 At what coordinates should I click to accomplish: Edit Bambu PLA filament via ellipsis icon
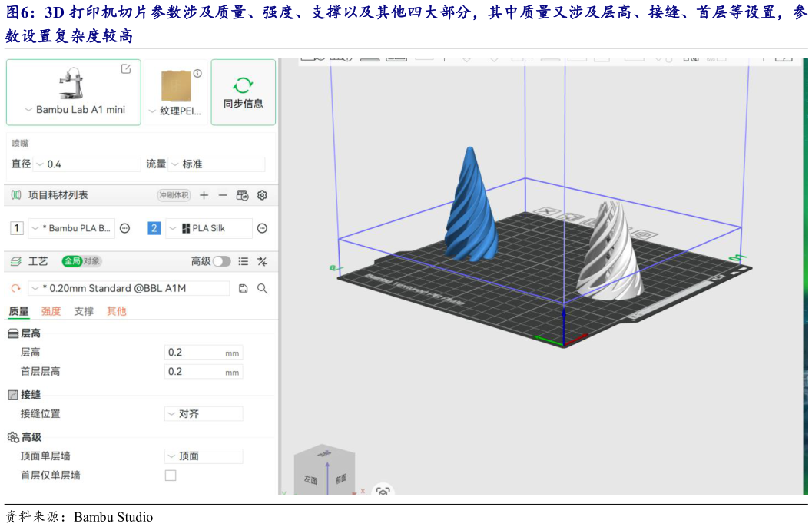124,228
